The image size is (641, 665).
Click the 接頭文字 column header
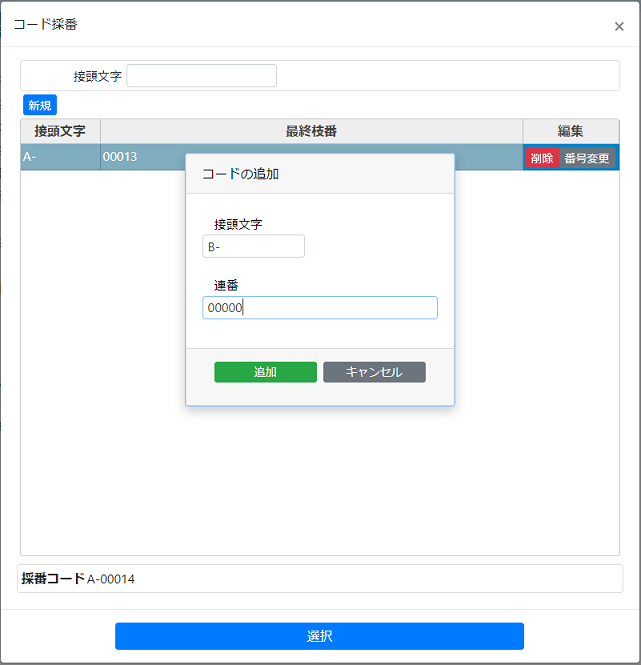point(60,131)
